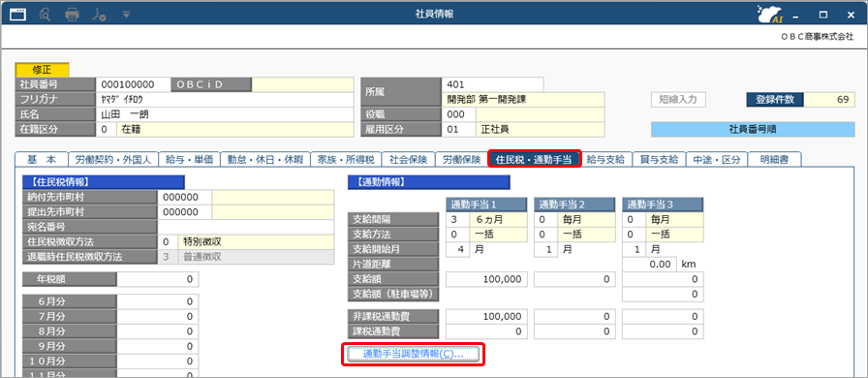868x378 pixels.
Task: Click the OBCiD input field
Action: [302, 84]
